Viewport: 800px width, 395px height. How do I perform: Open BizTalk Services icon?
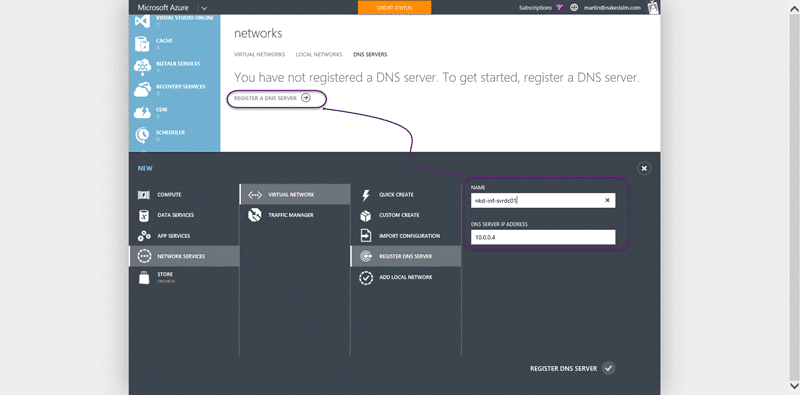(142, 67)
